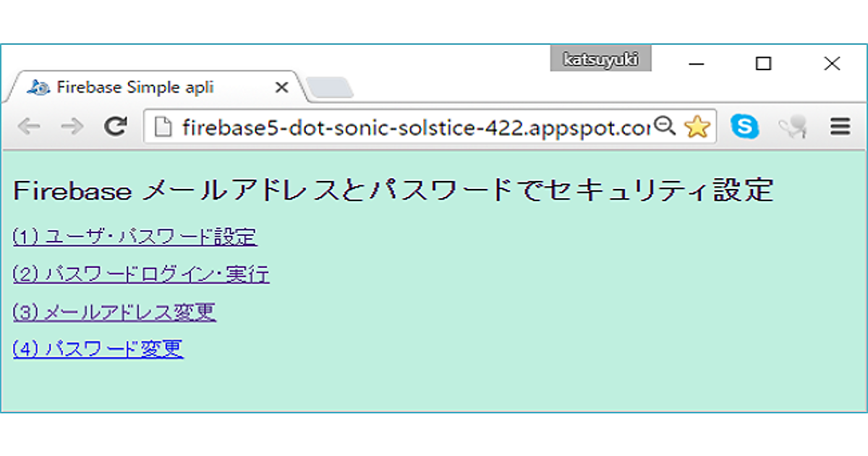The height and width of the screenshot is (456, 868).
Task: Open the Skype extension icon
Action: (744, 127)
